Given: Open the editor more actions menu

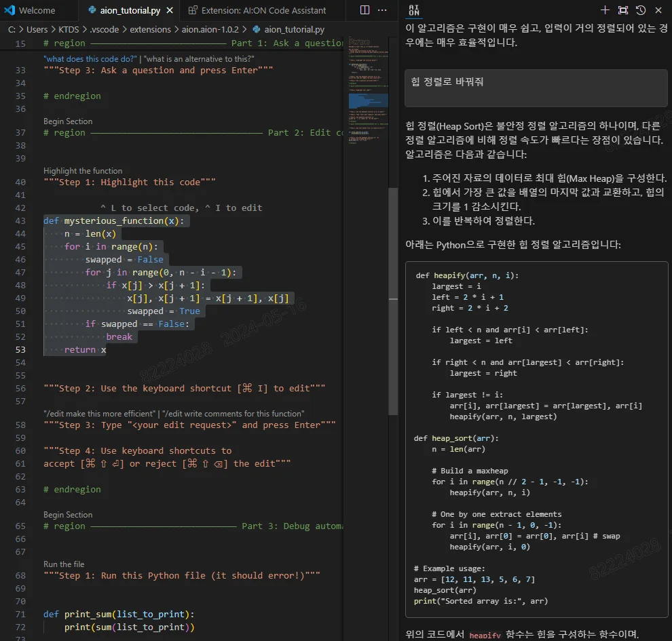Looking at the screenshot, I should tap(382, 10).
